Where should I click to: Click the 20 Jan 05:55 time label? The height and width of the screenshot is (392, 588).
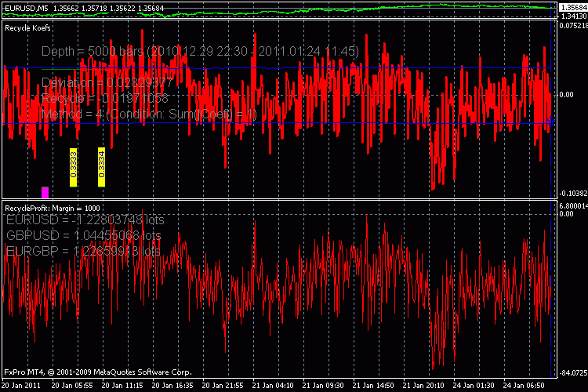pyautogui.click(x=74, y=386)
